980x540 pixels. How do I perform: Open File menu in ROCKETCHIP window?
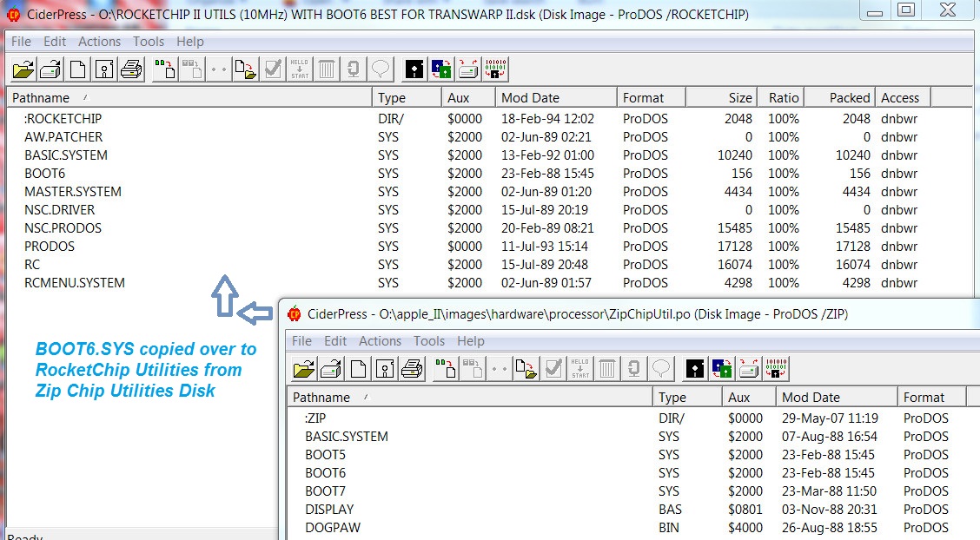click(x=21, y=41)
